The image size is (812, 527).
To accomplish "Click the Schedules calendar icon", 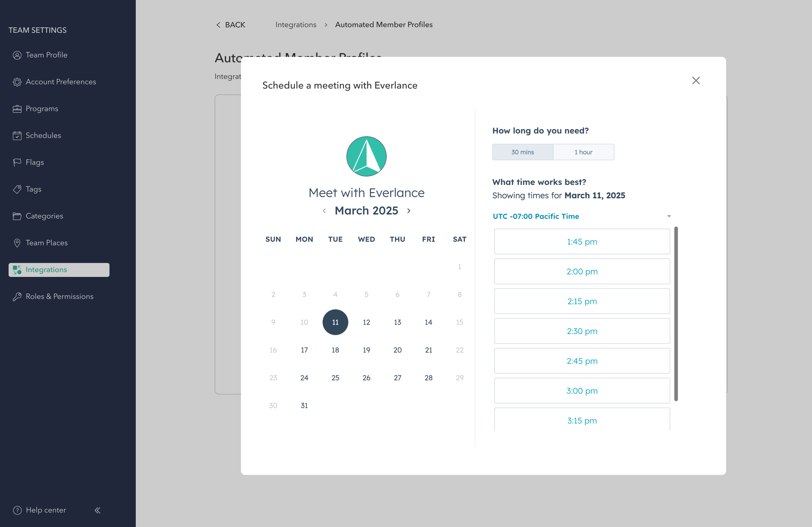I will pyautogui.click(x=17, y=136).
